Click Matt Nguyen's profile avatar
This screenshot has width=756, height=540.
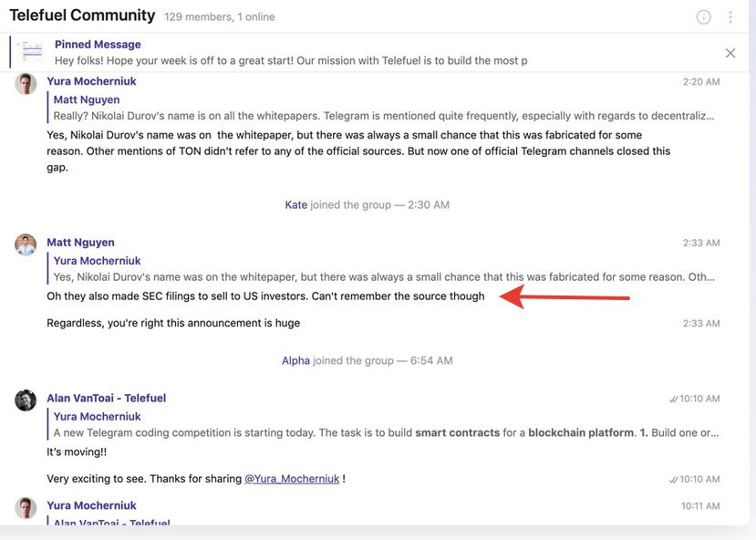pyautogui.click(x=26, y=244)
